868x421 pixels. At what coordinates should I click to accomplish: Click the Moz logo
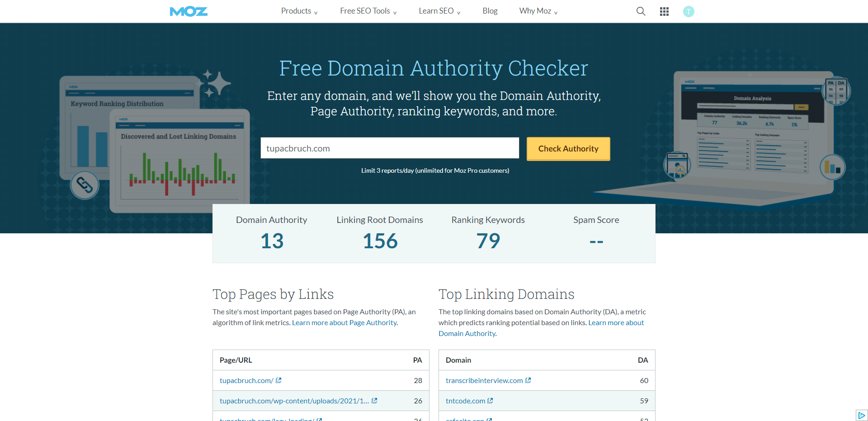(188, 11)
